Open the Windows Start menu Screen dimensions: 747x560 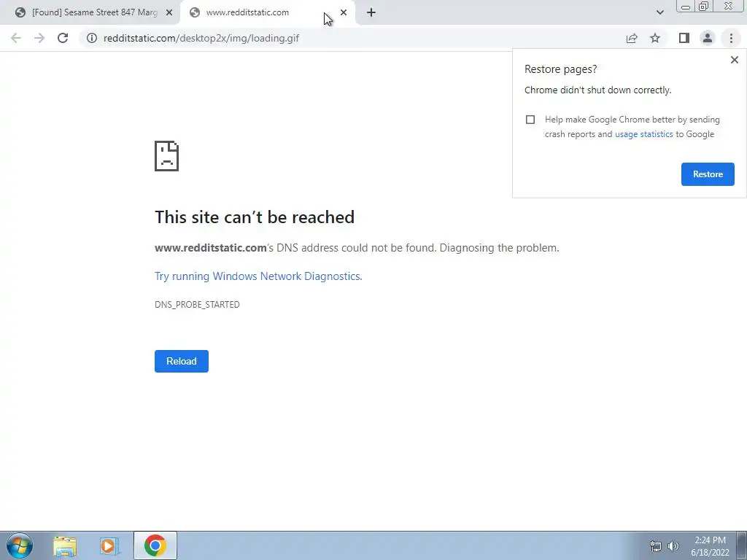pyautogui.click(x=20, y=545)
